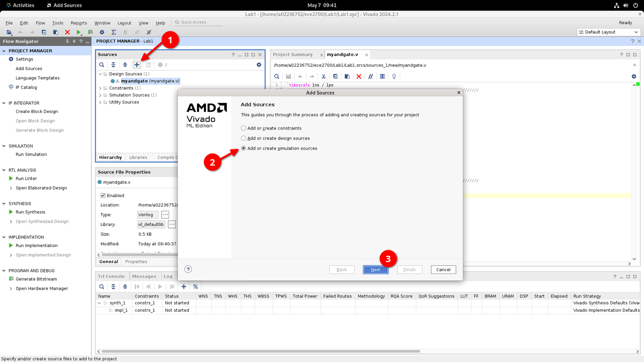Click the lightbulb language templates icon in editor
Screen dimensions: 644x362
click(394, 76)
